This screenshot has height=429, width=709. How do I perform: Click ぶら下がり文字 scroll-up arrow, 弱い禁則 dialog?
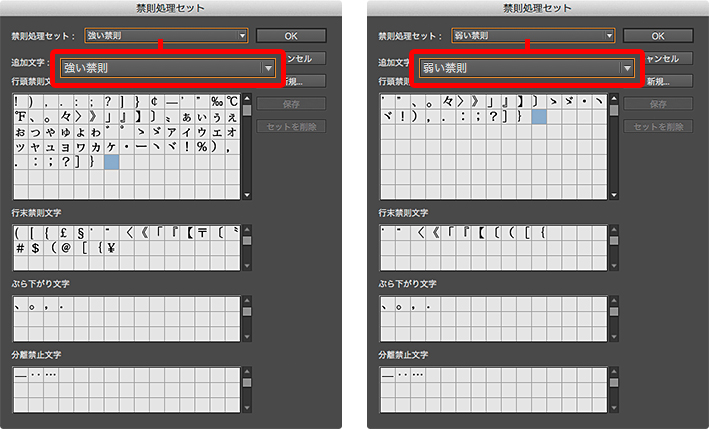point(614,301)
